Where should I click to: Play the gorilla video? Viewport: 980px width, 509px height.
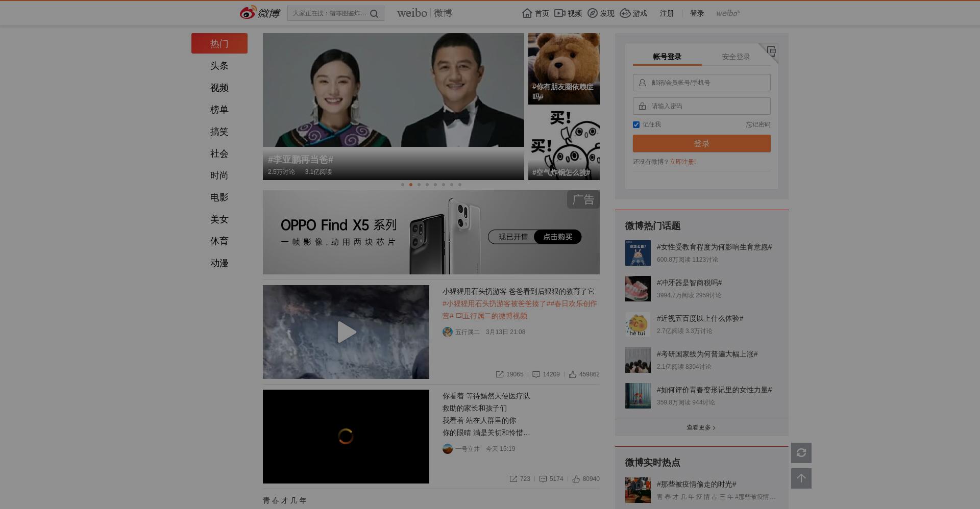click(346, 332)
